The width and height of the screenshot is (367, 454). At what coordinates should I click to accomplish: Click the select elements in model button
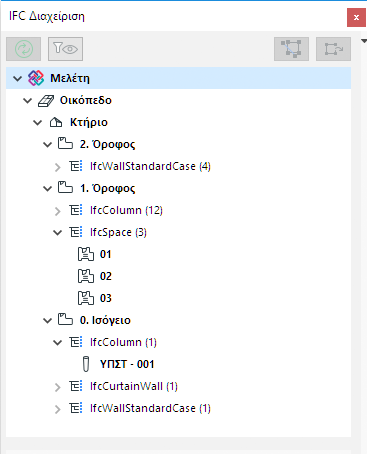click(x=291, y=49)
